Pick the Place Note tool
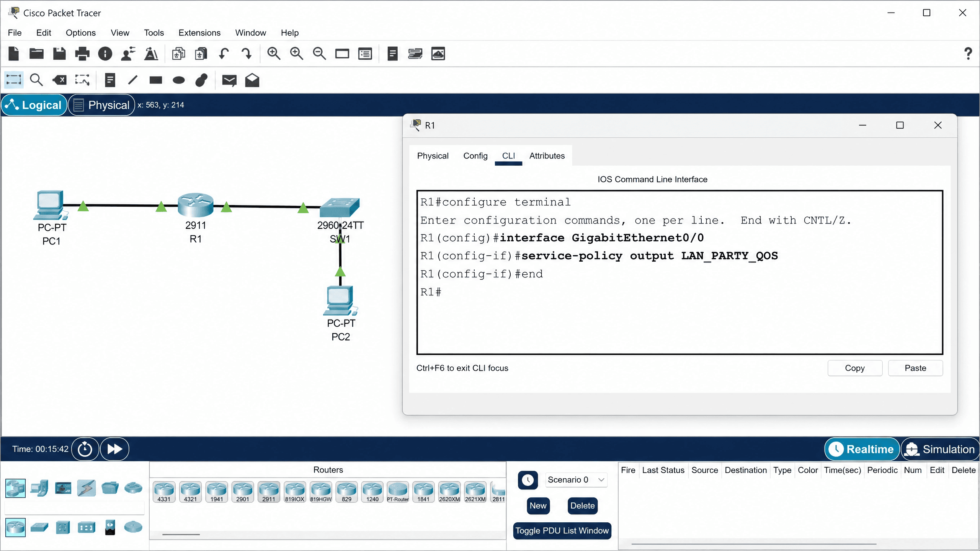Viewport: 980px width, 551px height. [x=110, y=80]
